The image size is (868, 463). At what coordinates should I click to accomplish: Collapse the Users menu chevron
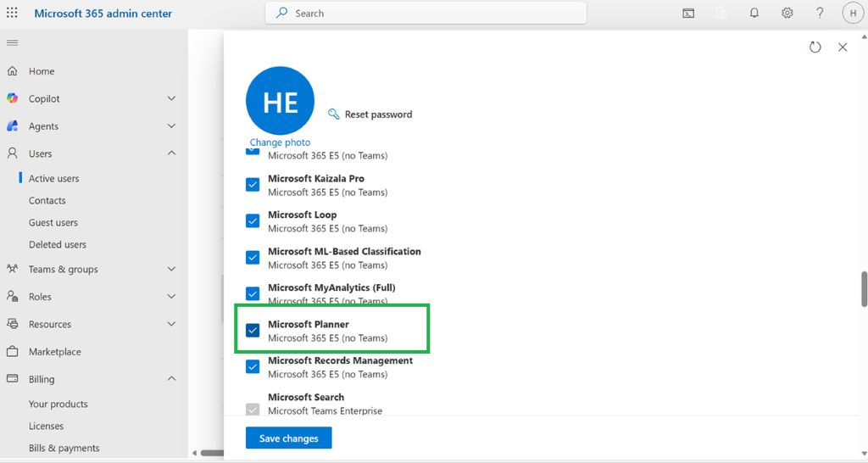pos(171,153)
